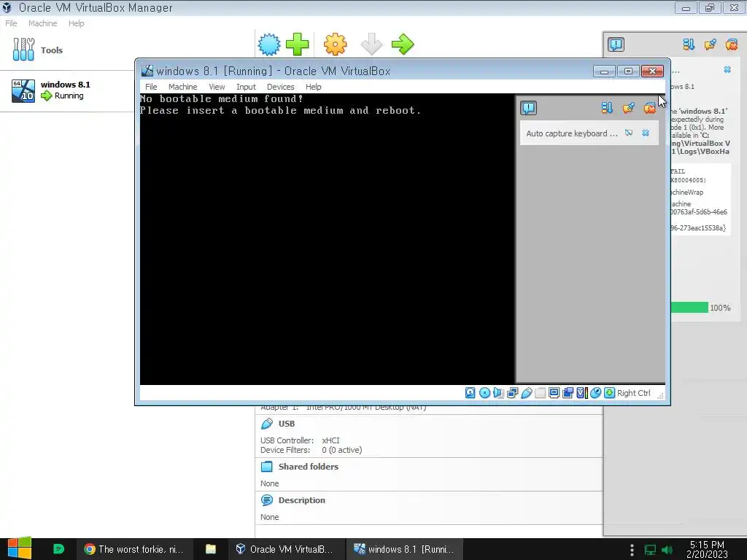Click delete all notifications in Manager panel
The height and width of the screenshot is (560, 747).
[x=732, y=44]
